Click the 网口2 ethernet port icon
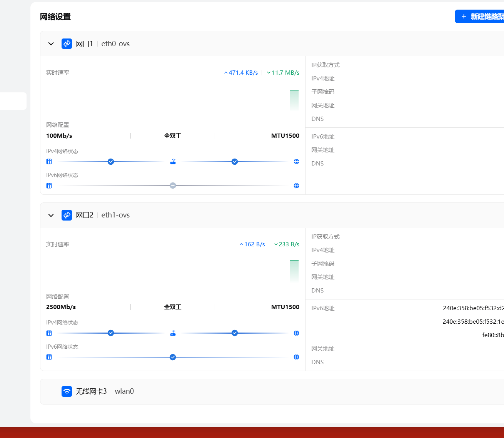This screenshot has width=504, height=438. pyautogui.click(x=67, y=215)
